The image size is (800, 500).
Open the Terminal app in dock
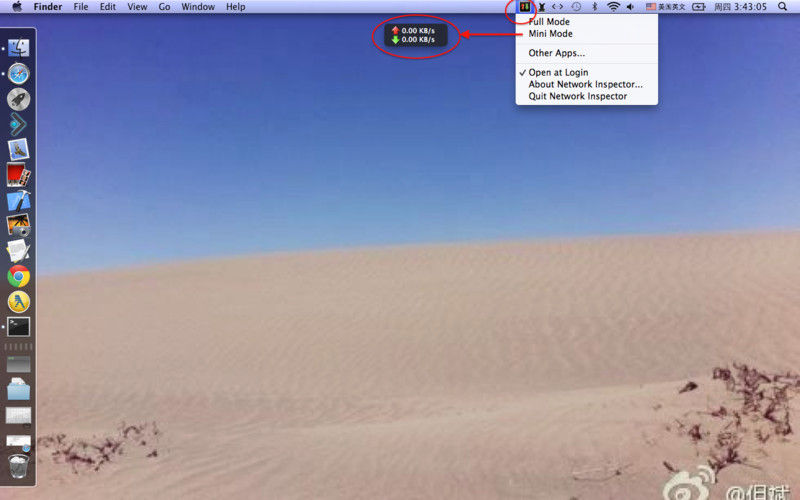click(18, 327)
